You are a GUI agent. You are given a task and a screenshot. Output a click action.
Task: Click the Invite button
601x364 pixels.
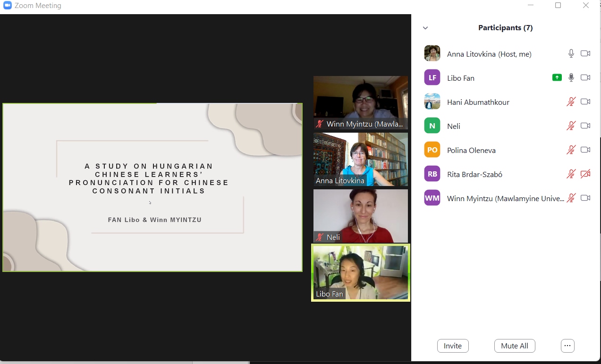(x=453, y=346)
